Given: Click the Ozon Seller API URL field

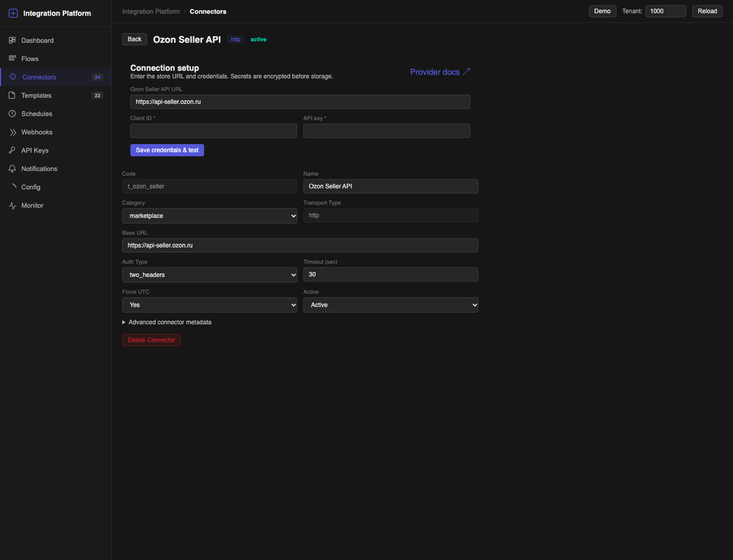Looking at the screenshot, I should click(300, 102).
